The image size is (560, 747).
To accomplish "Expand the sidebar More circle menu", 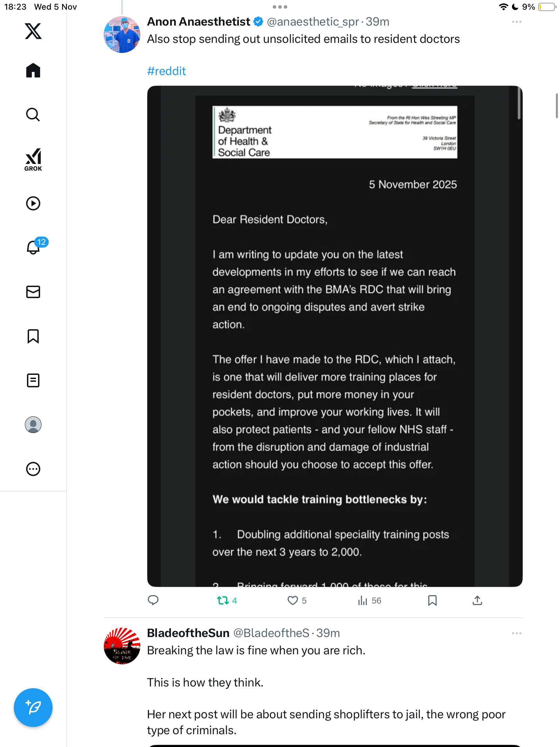I will (x=33, y=469).
